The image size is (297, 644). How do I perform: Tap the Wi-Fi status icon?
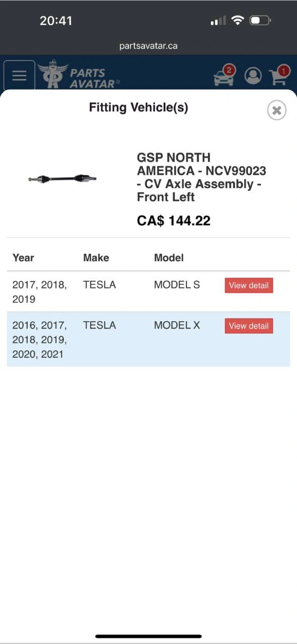(x=237, y=21)
